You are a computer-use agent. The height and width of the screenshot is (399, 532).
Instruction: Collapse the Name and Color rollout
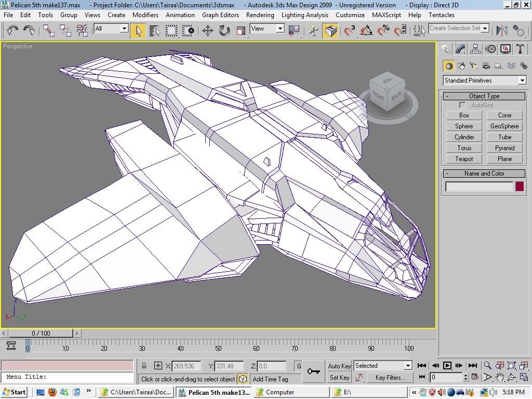(x=484, y=174)
